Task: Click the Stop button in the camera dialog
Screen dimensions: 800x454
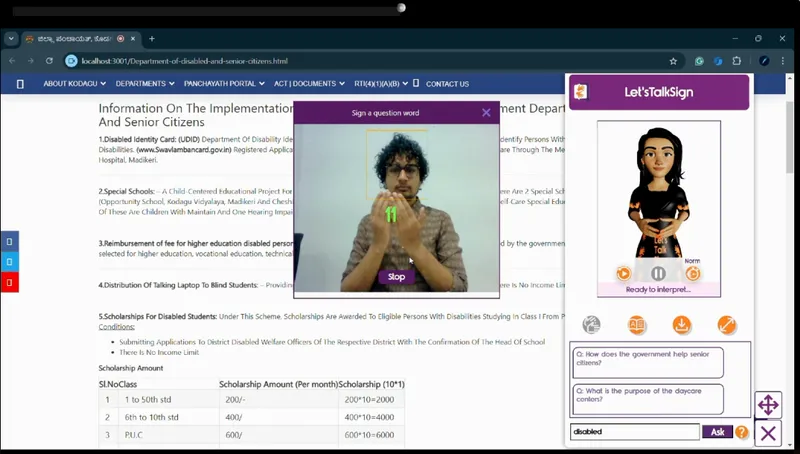Action: tap(396, 276)
